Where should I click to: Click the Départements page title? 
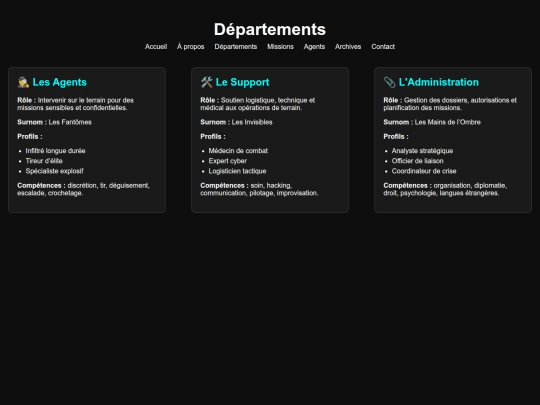(270, 29)
